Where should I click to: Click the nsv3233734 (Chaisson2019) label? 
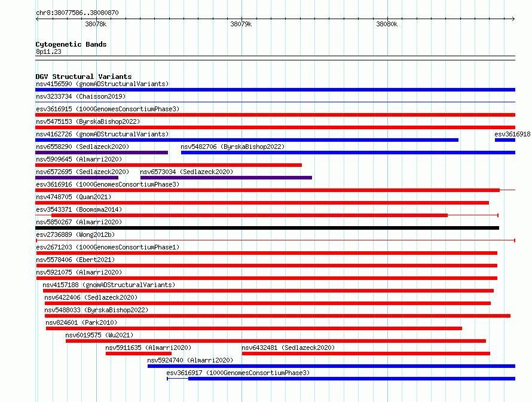pyautogui.click(x=81, y=96)
